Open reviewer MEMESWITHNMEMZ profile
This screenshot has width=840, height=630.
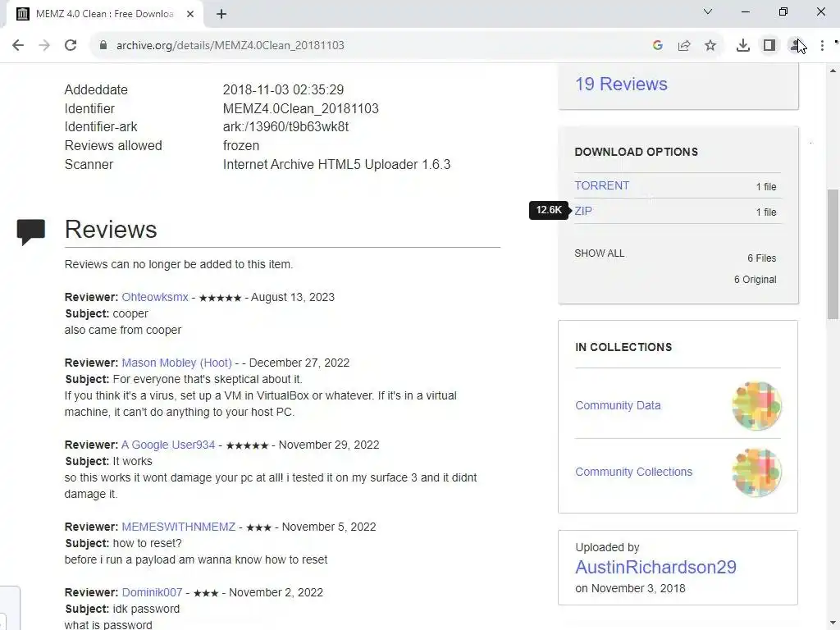coord(178,527)
